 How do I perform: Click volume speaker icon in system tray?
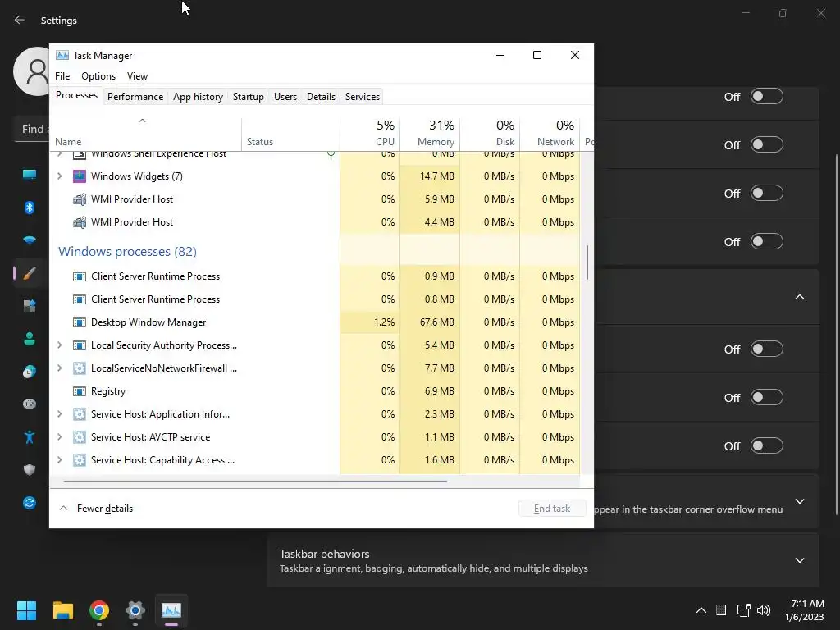764,610
